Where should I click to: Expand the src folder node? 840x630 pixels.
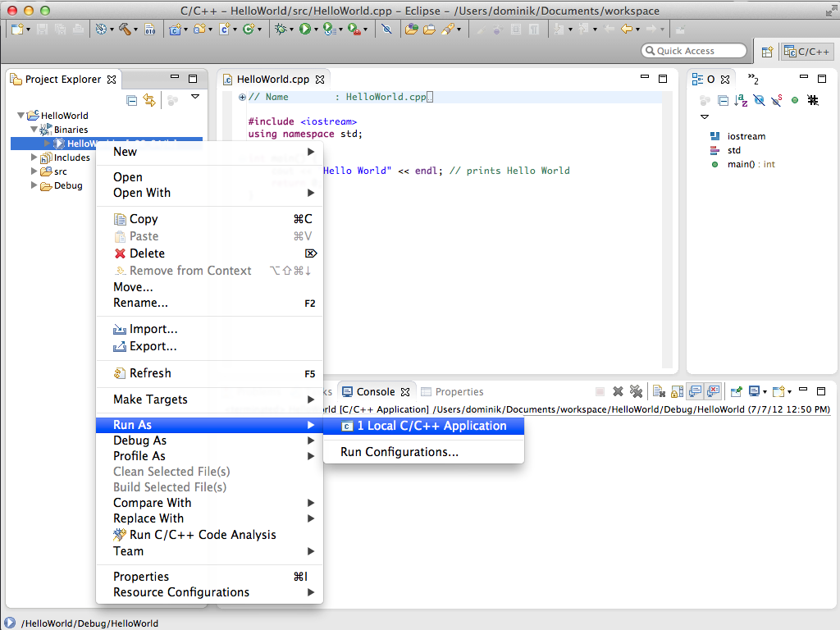click(34, 171)
